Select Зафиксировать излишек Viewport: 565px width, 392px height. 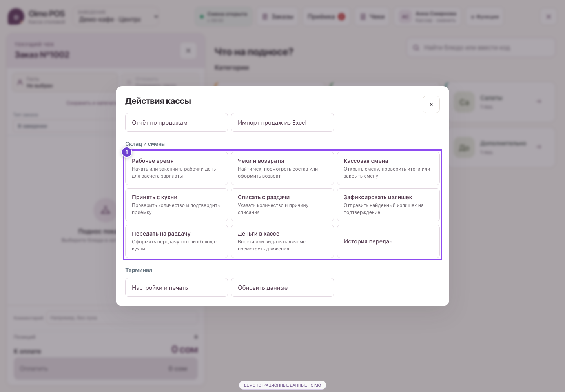388,205
